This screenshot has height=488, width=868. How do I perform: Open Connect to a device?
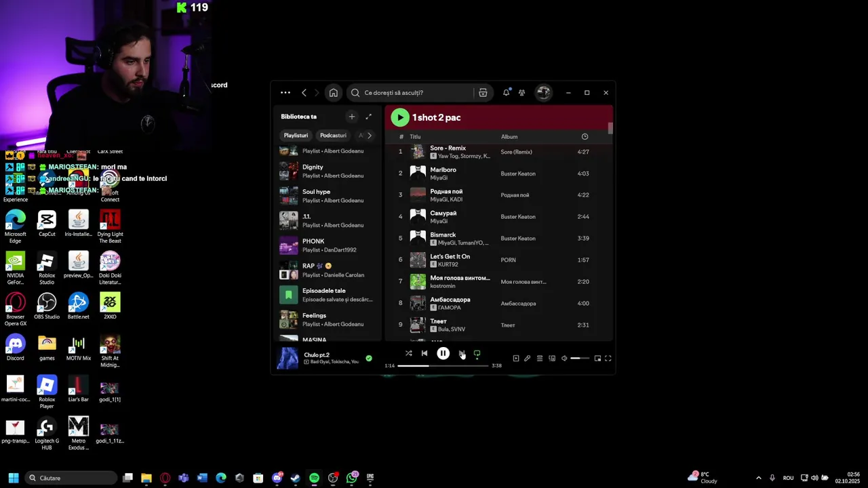(x=552, y=359)
